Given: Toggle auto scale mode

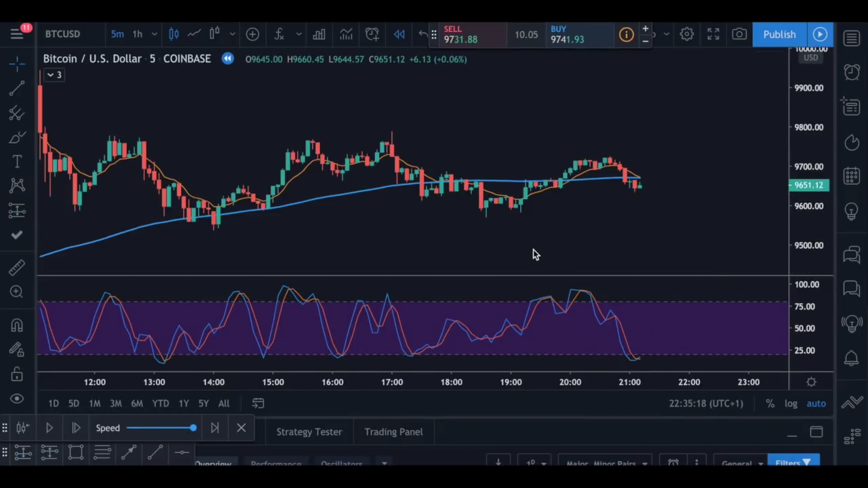Looking at the screenshot, I should point(816,403).
